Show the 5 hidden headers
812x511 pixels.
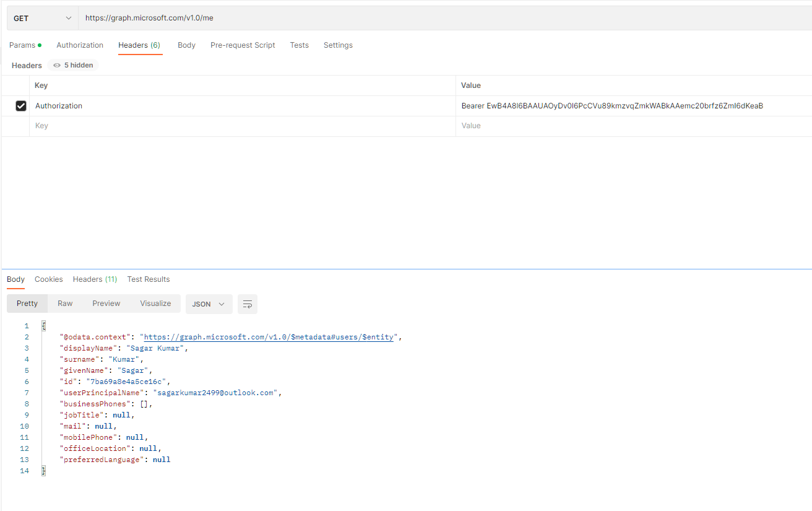click(x=72, y=65)
